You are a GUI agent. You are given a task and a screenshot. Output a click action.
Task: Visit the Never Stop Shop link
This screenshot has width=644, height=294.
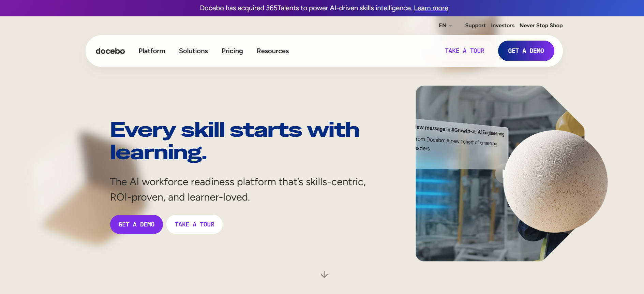click(x=541, y=26)
